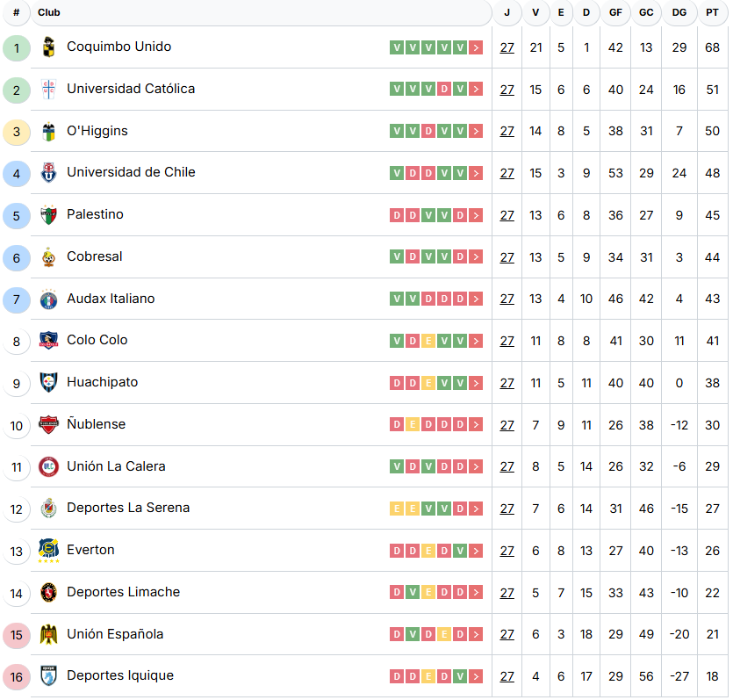Expand Ñublense recent form arrow

click(x=476, y=425)
